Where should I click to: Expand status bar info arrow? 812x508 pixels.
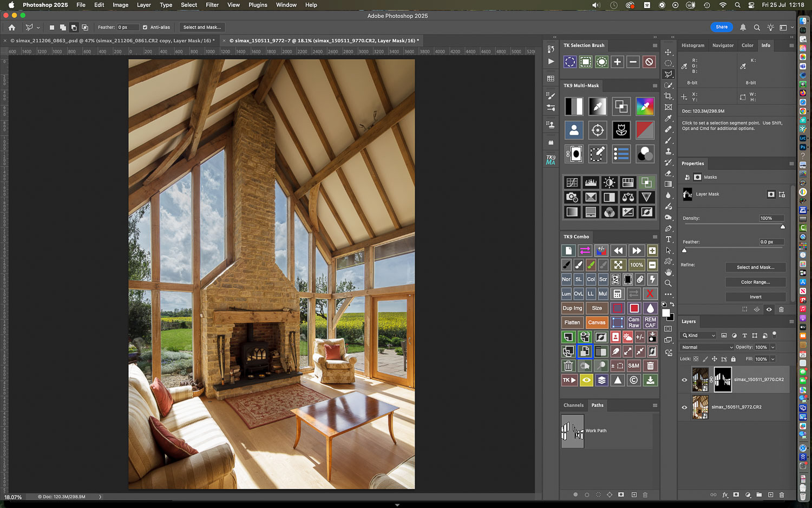(x=100, y=497)
